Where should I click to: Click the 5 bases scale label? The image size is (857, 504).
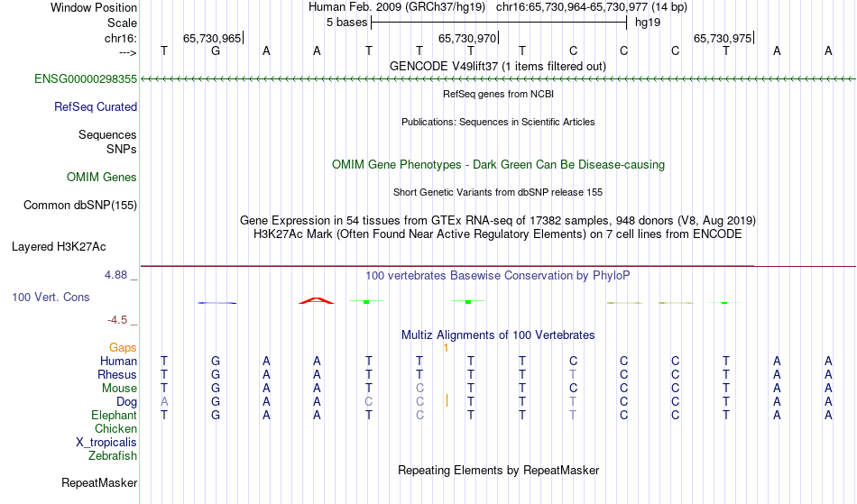(347, 23)
